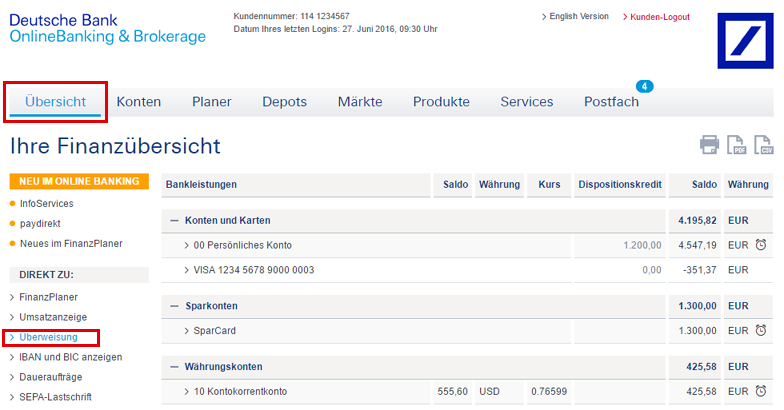784x410 pixels.
Task: Open the Depots tab
Action: pyautogui.click(x=284, y=102)
